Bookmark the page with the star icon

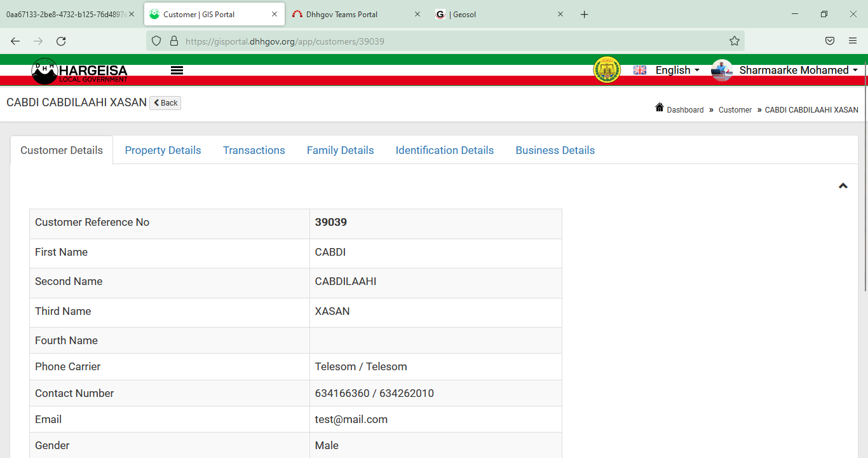[x=735, y=41]
